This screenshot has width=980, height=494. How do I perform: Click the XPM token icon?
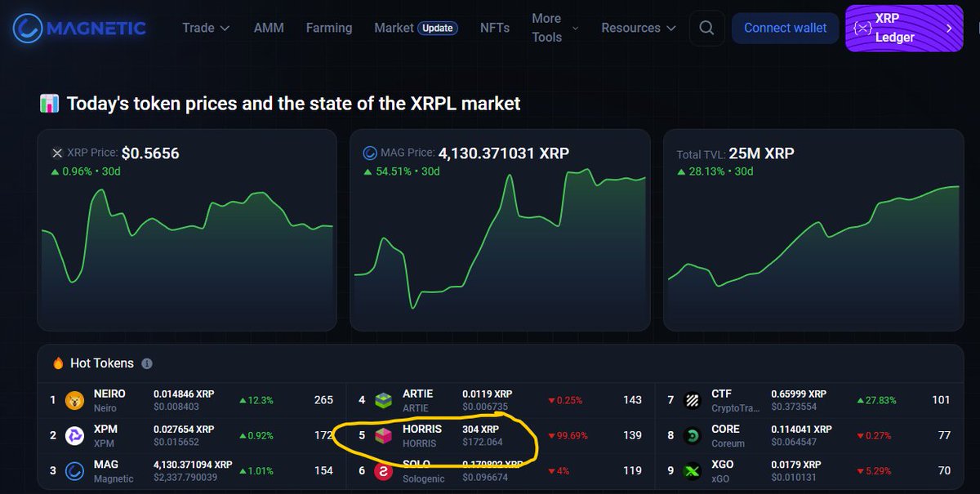[x=74, y=435]
